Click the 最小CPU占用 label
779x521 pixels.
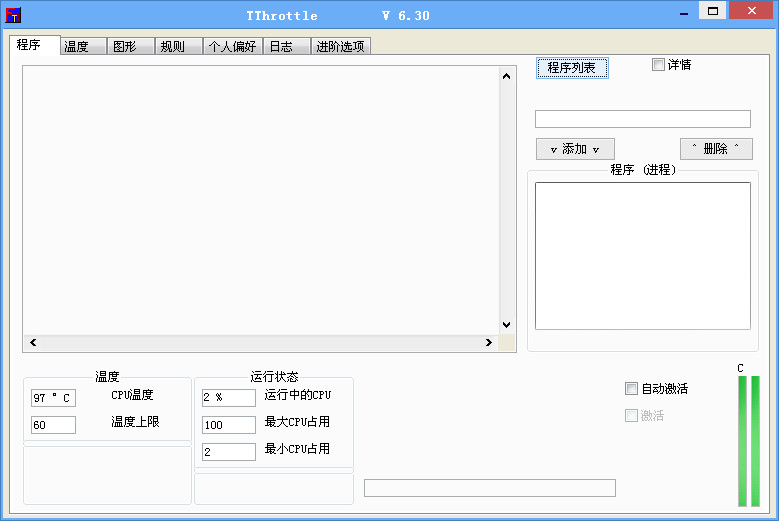pyautogui.click(x=297, y=448)
